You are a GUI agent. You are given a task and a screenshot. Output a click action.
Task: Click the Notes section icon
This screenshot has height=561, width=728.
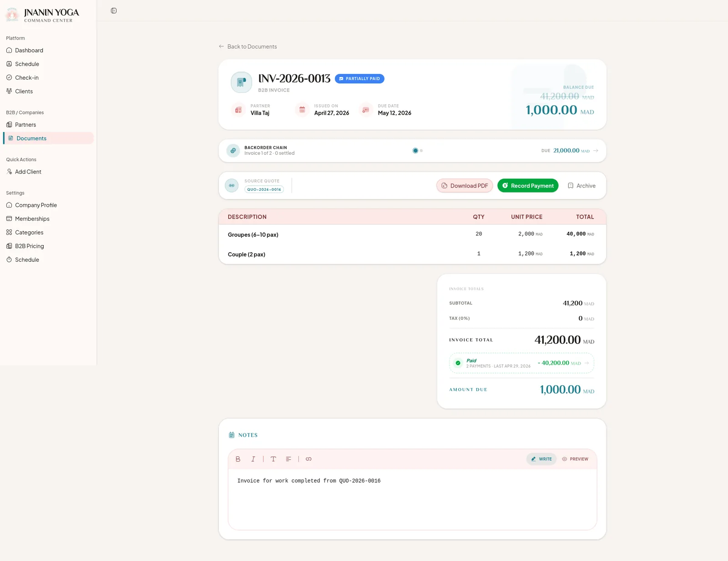point(232,435)
